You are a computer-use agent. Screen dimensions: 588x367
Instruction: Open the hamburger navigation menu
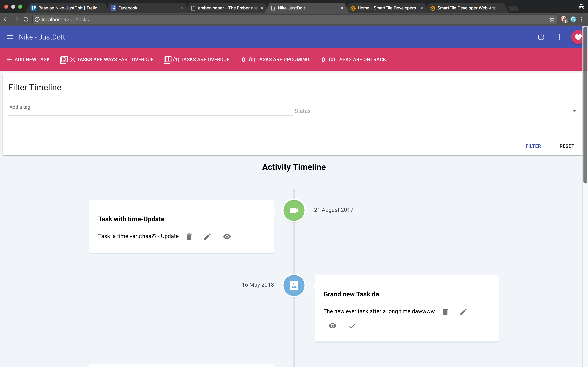(10, 37)
